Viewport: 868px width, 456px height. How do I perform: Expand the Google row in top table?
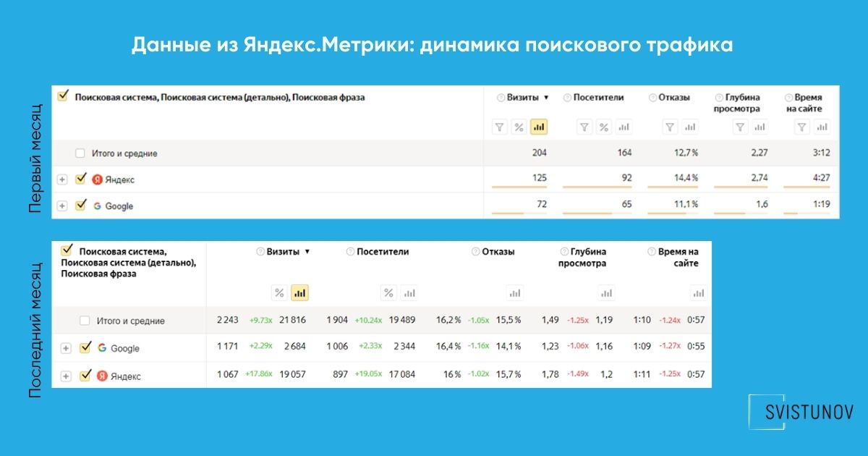click(x=62, y=206)
